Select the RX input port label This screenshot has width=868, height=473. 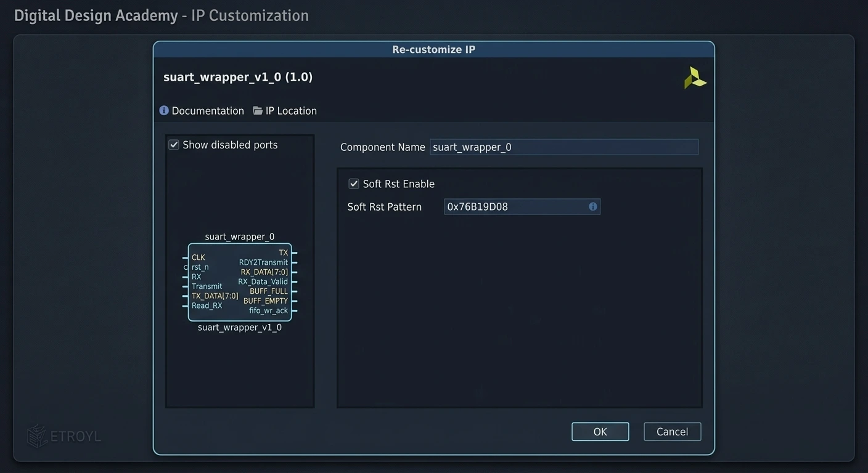197,277
